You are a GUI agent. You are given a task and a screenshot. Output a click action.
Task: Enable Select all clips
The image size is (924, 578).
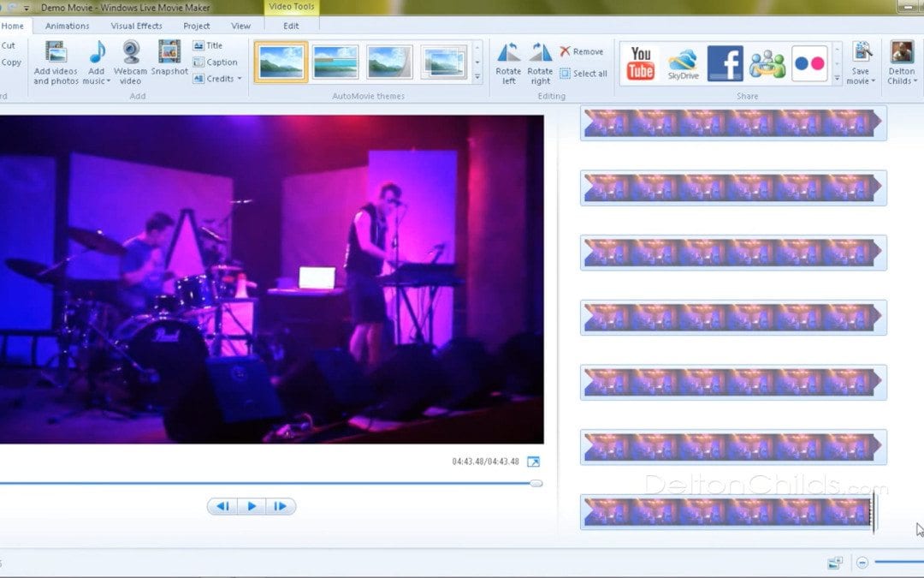584,74
